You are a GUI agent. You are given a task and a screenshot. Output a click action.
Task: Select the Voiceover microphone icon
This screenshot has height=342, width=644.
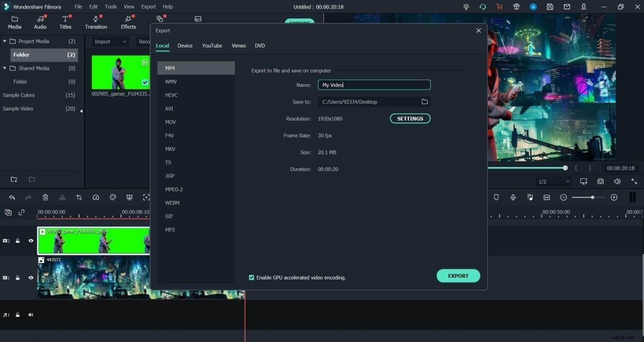pos(513,197)
